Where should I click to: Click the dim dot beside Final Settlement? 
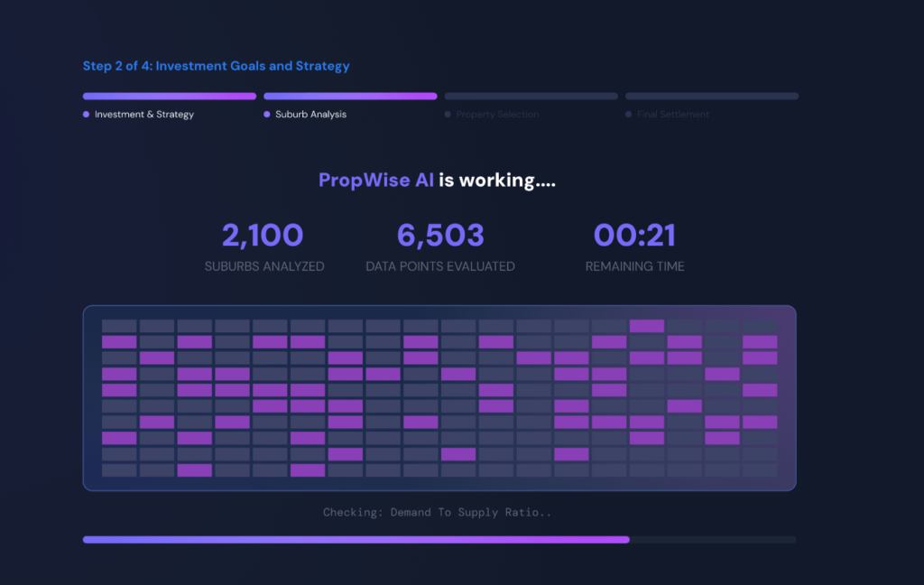[x=629, y=115]
